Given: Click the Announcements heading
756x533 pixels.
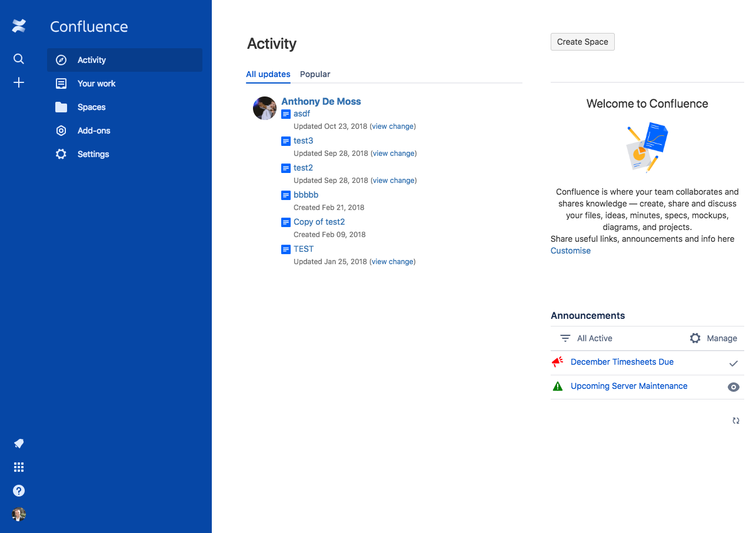Looking at the screenshot, I should pyautogui.click(x=588, y=315).
